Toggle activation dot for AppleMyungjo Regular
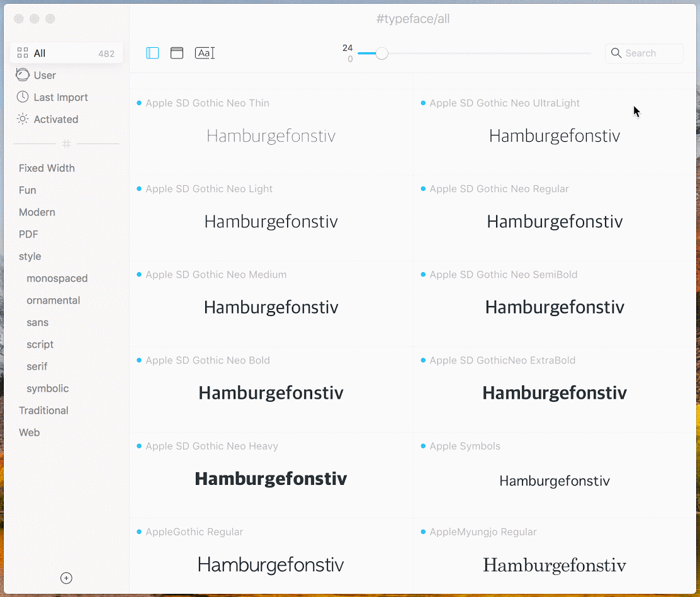The height and width of the screenshot is (597, 700). click(423, 532)
